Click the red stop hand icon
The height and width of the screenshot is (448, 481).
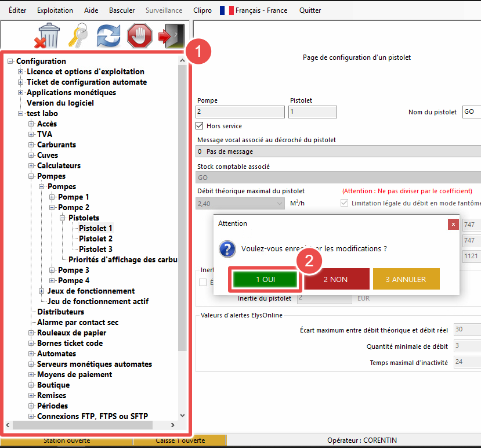139,37
